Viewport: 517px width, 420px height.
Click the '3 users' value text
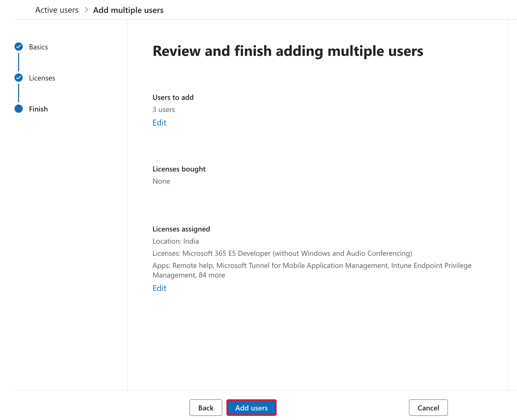(x=164, y=110)
